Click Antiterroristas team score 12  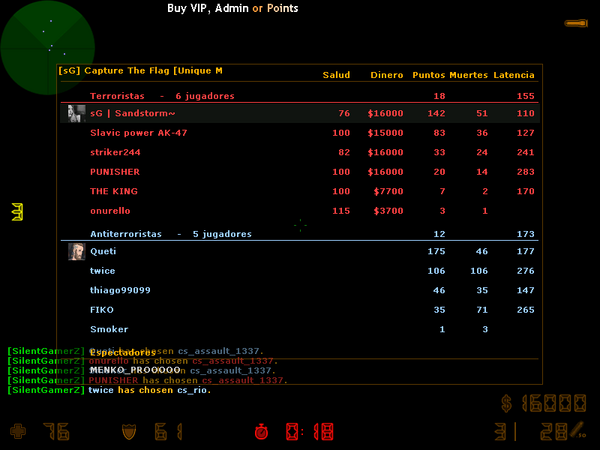point(439,234)
